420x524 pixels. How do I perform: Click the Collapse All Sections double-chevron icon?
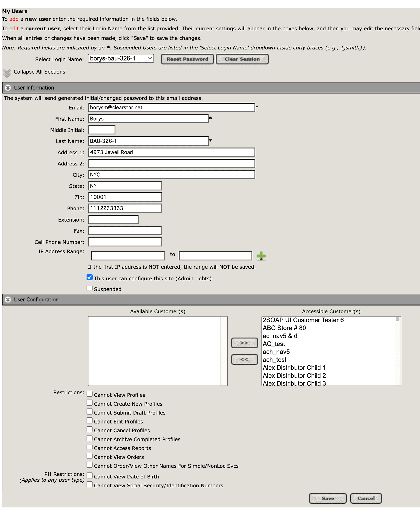tap(7, 73)
